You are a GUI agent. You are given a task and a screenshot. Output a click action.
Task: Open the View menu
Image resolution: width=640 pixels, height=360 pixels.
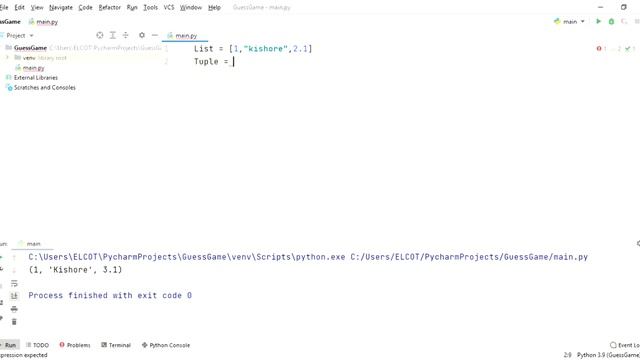pyautogui.click(x=37, y=7)
